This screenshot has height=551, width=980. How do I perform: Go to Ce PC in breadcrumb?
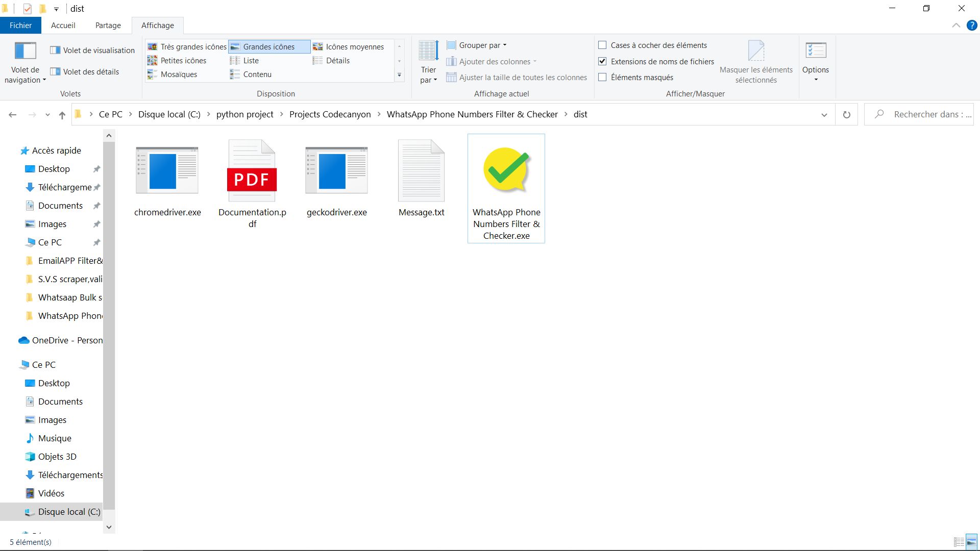[111, 114]
